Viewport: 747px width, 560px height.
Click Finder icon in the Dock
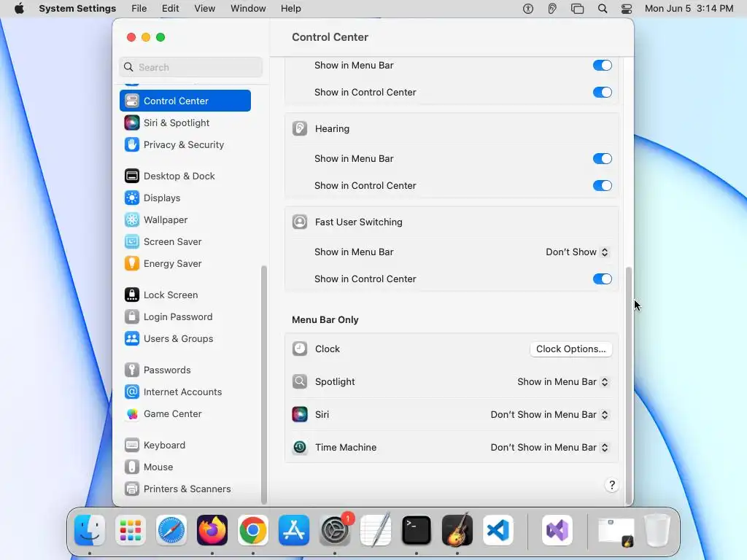[x=90, y=530]
